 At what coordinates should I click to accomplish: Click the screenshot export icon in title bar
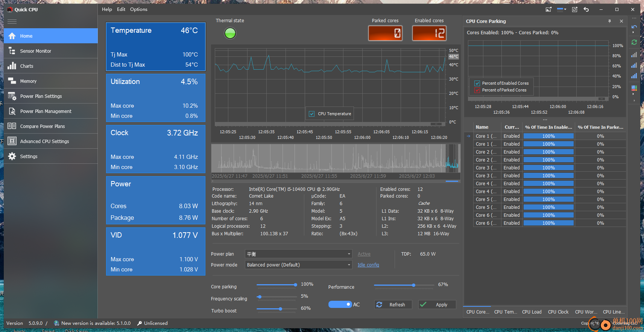click(x=549, y=9)
